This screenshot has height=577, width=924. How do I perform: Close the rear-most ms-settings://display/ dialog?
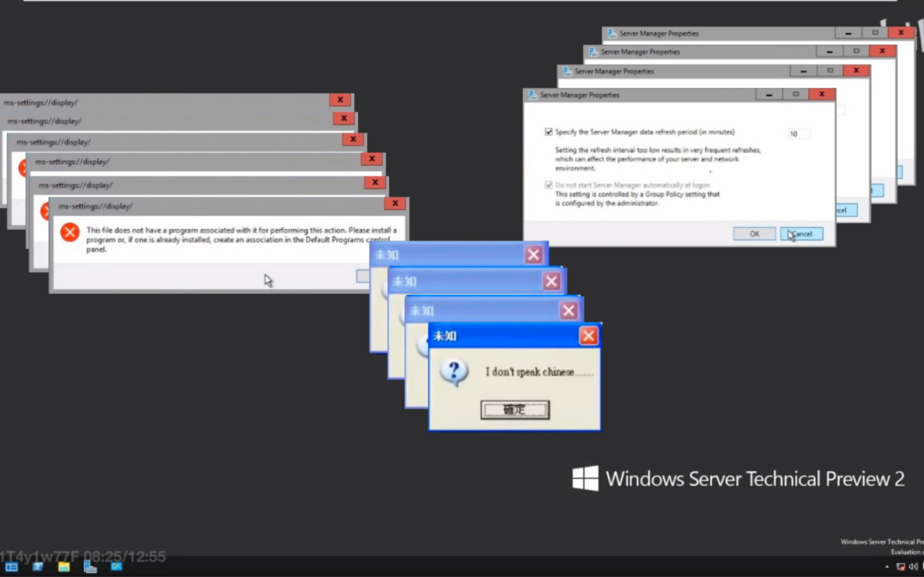point(340,100)
